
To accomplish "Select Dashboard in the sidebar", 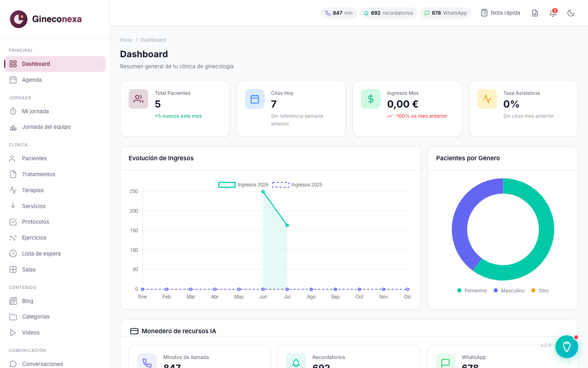I will 55,64.
